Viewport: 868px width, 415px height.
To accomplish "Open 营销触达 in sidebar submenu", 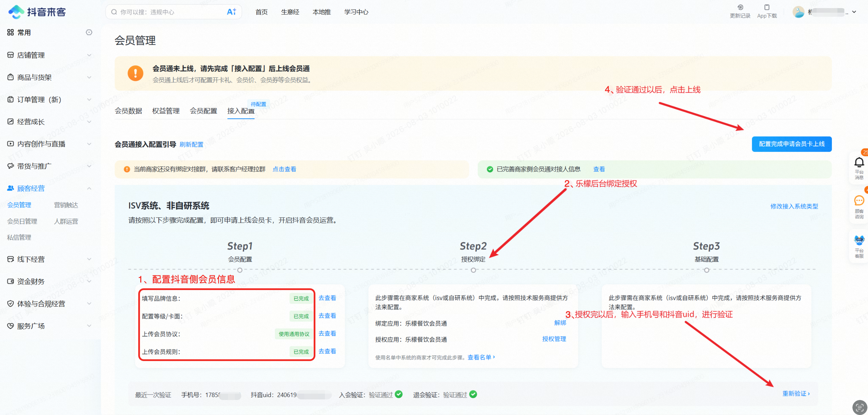I will pyautogui.click(x=66, y=205).
